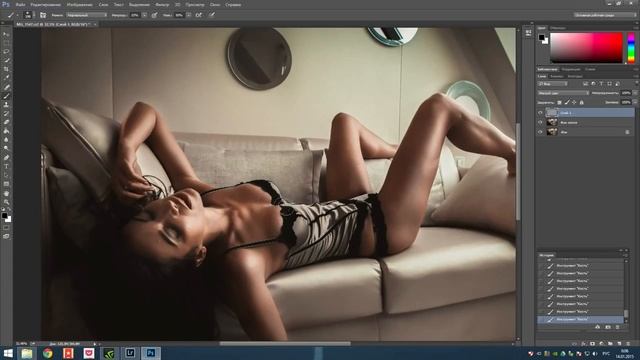This screenshot has width=640, height=360.
Task: Open the brush preset picker
Action: (28, 15)
